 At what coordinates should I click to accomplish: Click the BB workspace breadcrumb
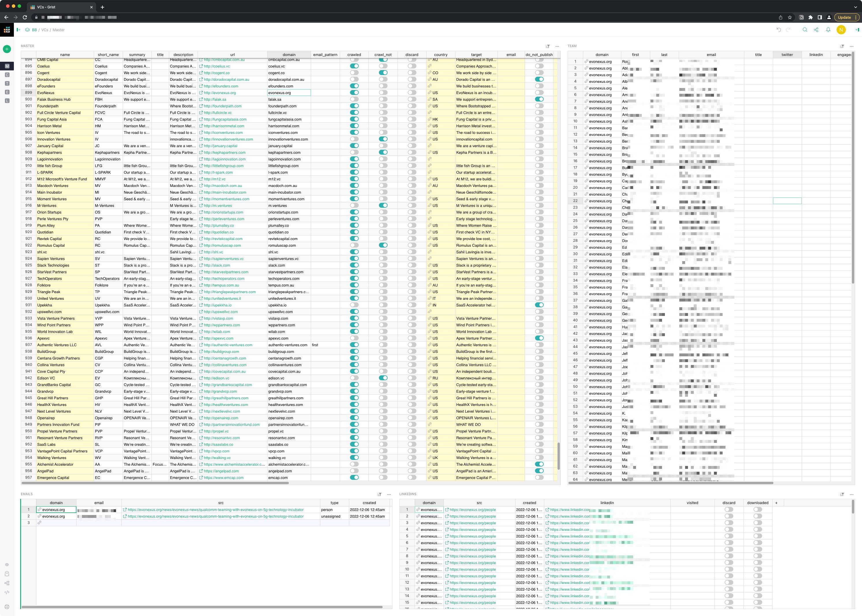point(34,30)
